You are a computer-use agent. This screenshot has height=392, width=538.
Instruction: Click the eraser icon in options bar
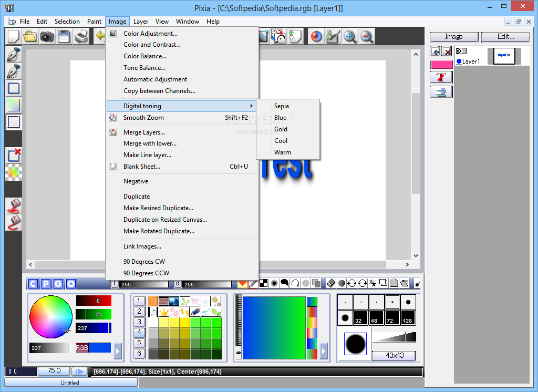(331, 283)
